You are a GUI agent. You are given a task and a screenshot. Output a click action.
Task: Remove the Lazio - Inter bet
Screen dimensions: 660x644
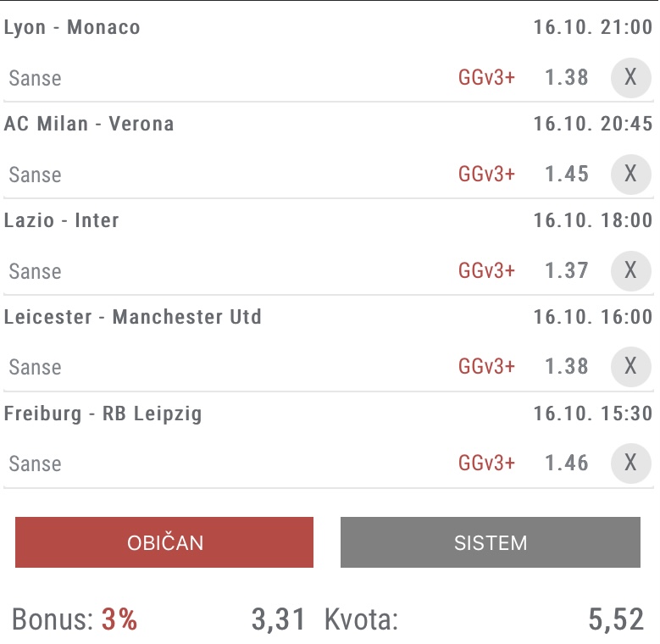pyautogui.click(x=630, y=270)
